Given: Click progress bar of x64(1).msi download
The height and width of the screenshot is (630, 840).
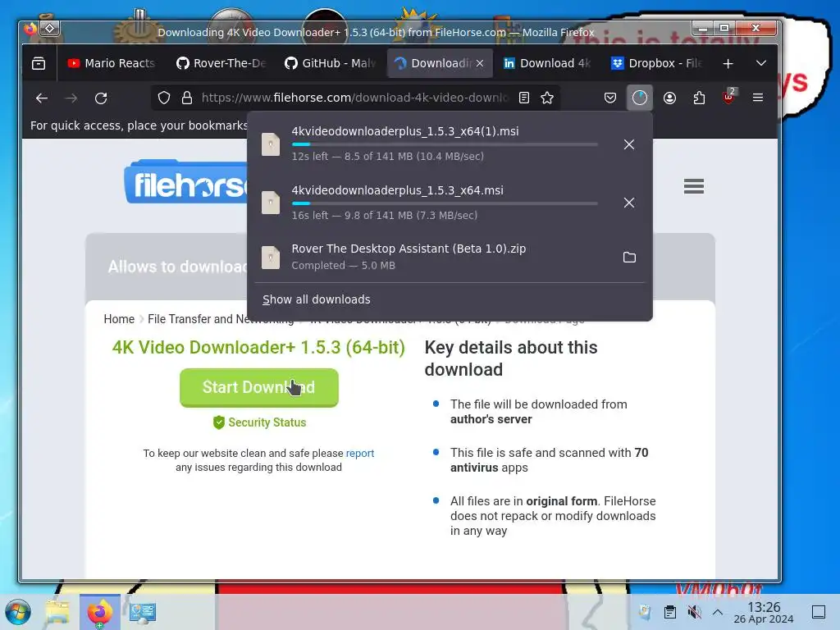Looking at the screenshot, I should coord(445,144).
